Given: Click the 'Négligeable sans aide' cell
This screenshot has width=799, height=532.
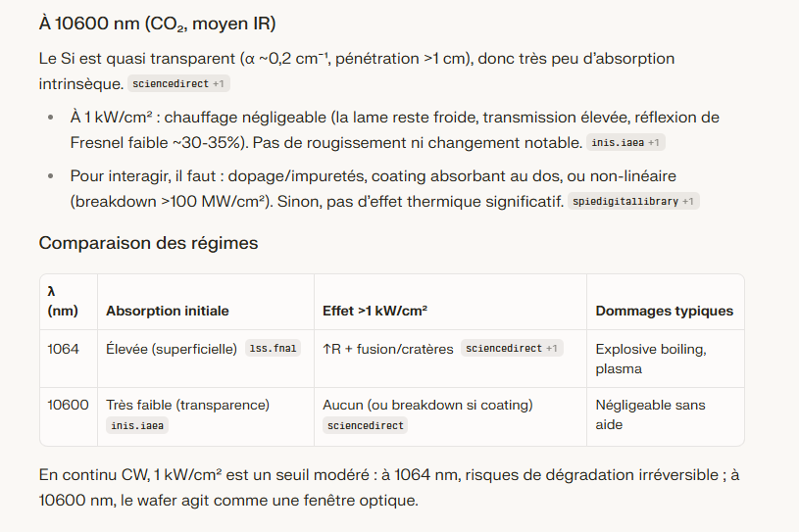Looking at the screenshot, I should [650, 414].
